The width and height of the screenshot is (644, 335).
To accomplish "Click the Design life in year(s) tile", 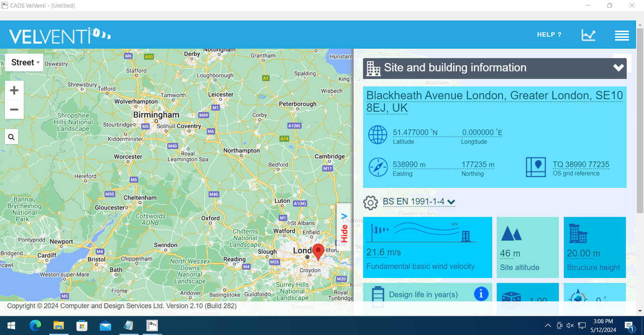I will [x=428, y=293].
